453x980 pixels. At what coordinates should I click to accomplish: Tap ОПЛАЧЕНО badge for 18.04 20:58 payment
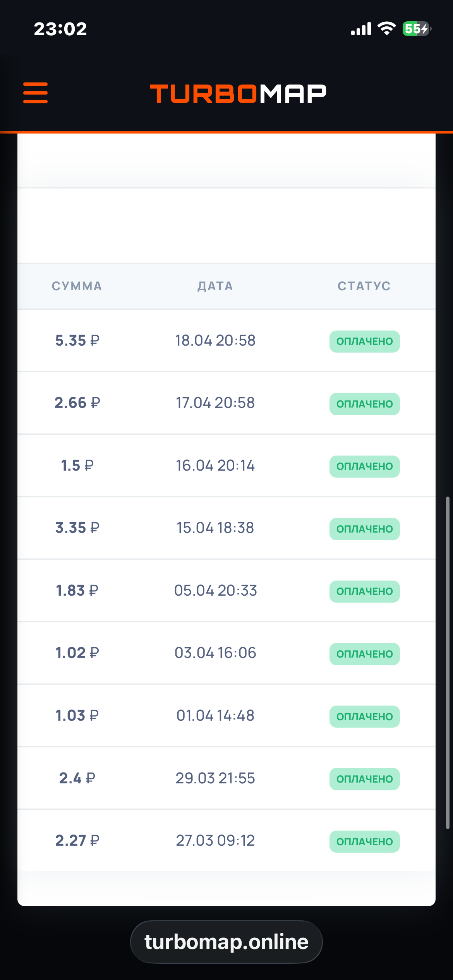click(364, 341)
